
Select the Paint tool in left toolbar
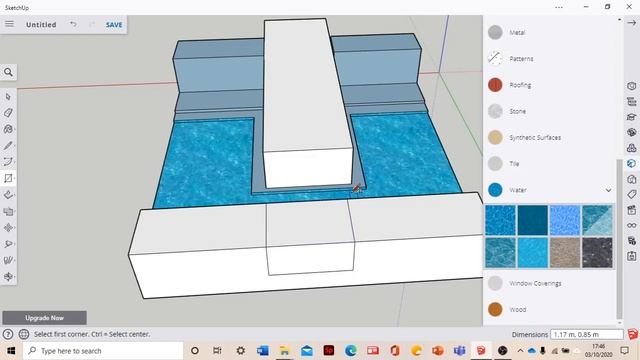(x=8, y=129)
